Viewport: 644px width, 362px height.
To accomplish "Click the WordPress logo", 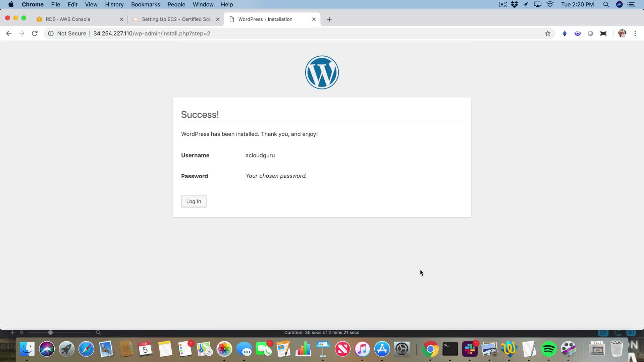I will 322,72.
